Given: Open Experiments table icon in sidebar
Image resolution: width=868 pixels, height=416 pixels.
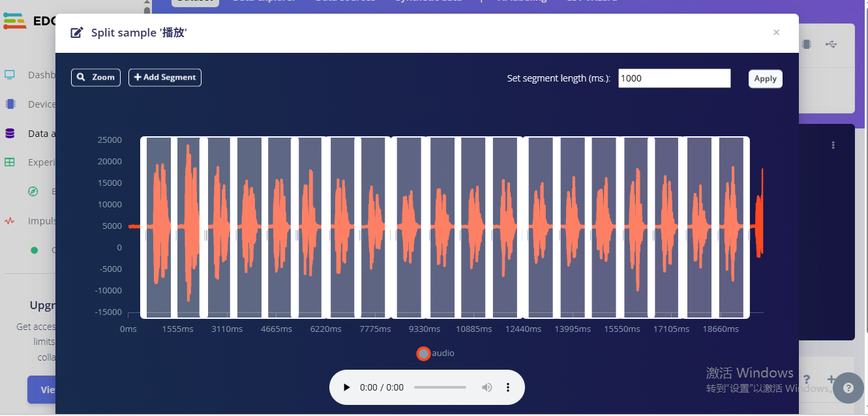Looking at the screenshot, I should coord(10,162).
